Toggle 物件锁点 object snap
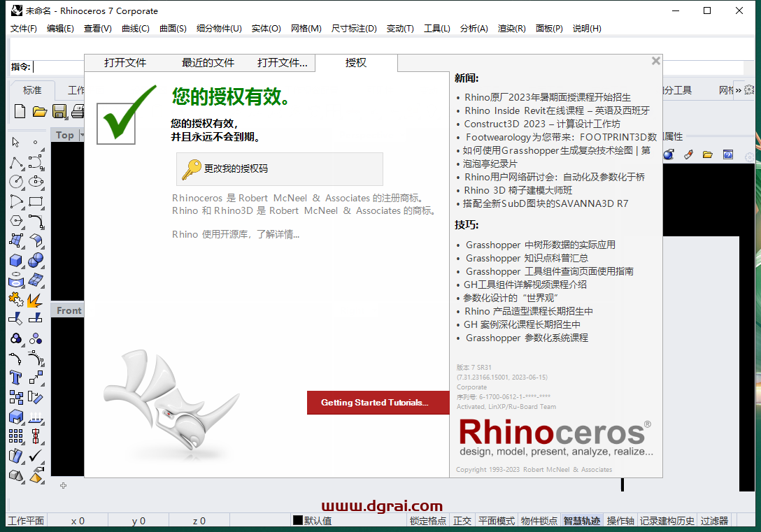The image size is (761, 532). pyautogui.click(x=539, y=520)
